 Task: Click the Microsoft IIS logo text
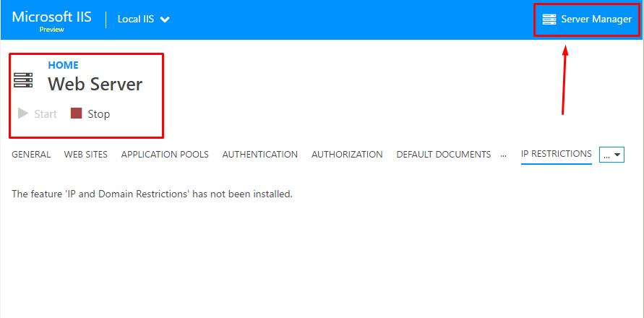52,17
